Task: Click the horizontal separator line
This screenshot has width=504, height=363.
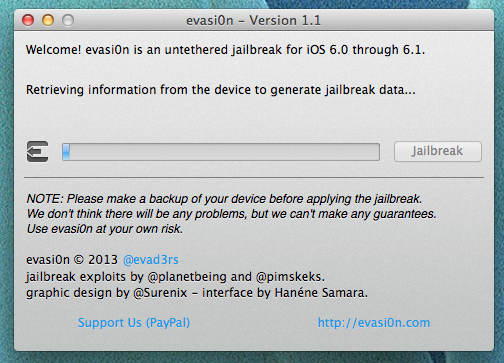Action: [254, 178]
